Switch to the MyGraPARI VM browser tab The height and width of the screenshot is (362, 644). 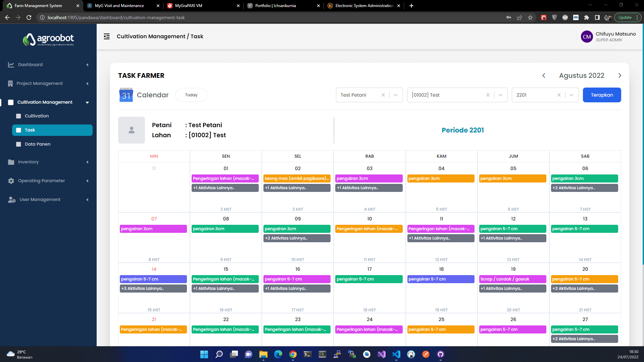click(x=202, y=6)
